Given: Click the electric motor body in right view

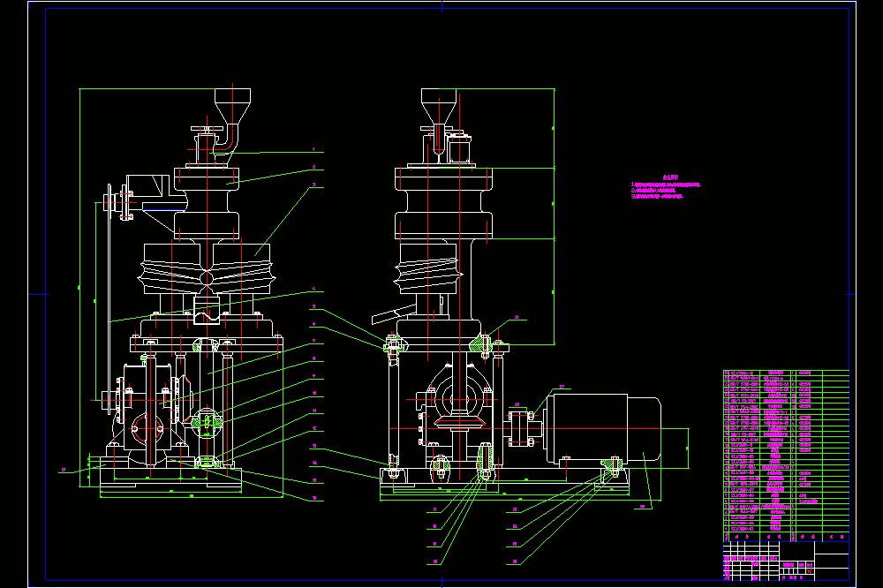Looking at the screenshot, I should 602,429.
